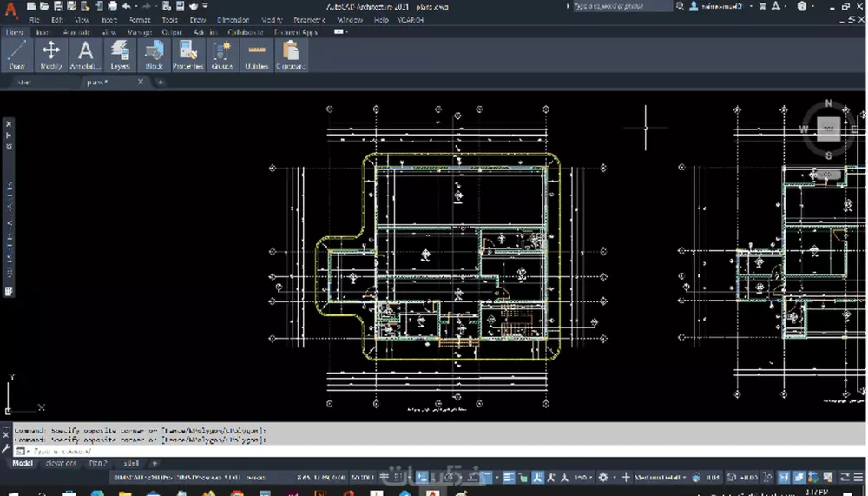The image size is (868, 496).
Task: Switch to the Model layout tab
Action: click(23, 463)
